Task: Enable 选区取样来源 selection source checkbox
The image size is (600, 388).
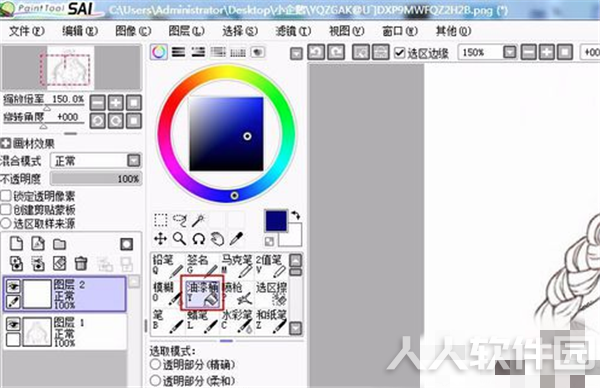Action: 6,223
